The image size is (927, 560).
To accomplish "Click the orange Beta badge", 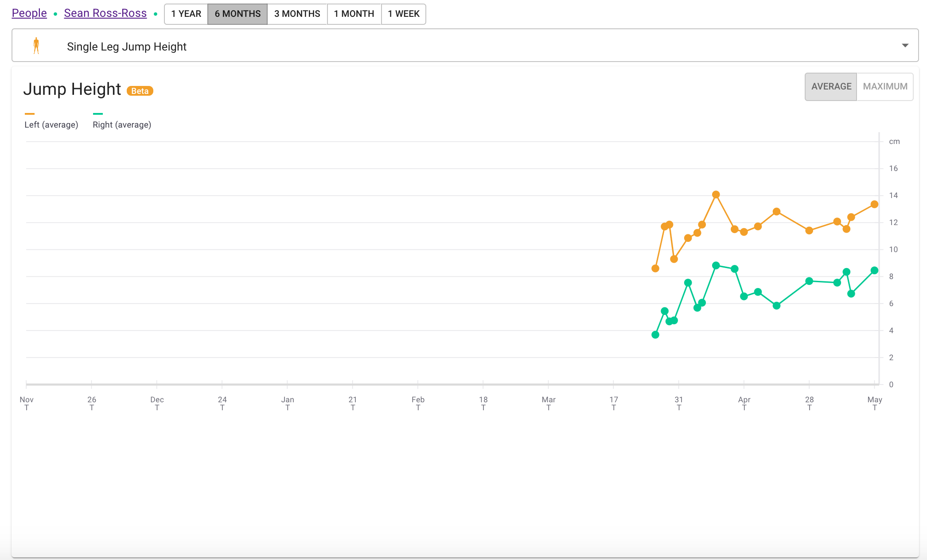I will click(x=140, y=91).
